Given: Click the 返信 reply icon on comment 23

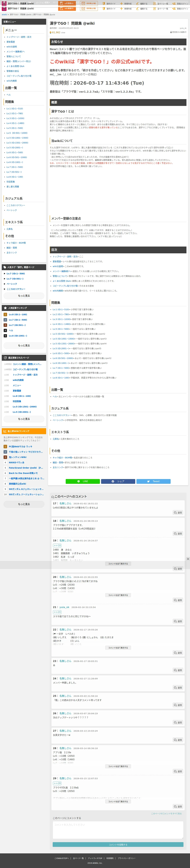Looking at the screenshot, I should click(x=175, y=670).
